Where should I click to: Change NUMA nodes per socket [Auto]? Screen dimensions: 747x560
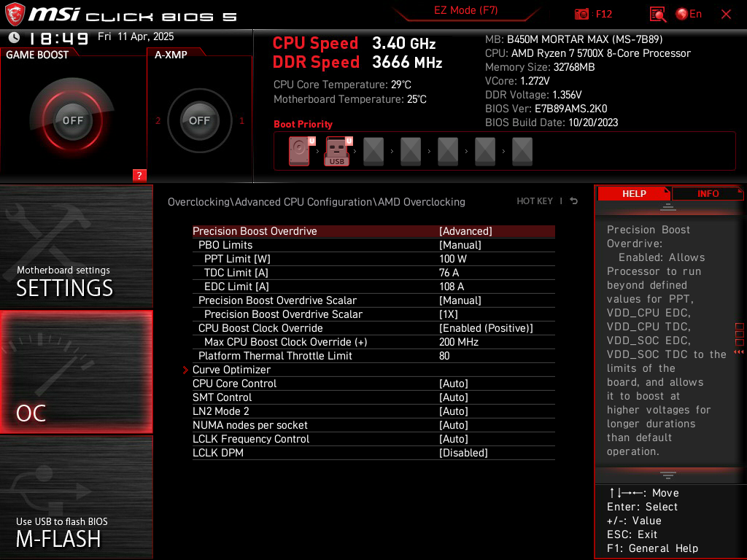(373, 425)
